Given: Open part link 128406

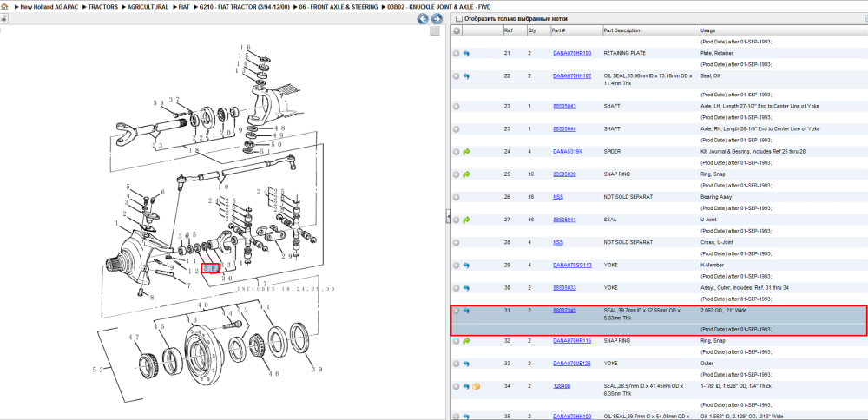Looking at the screenshot, I should pos(561,386).
